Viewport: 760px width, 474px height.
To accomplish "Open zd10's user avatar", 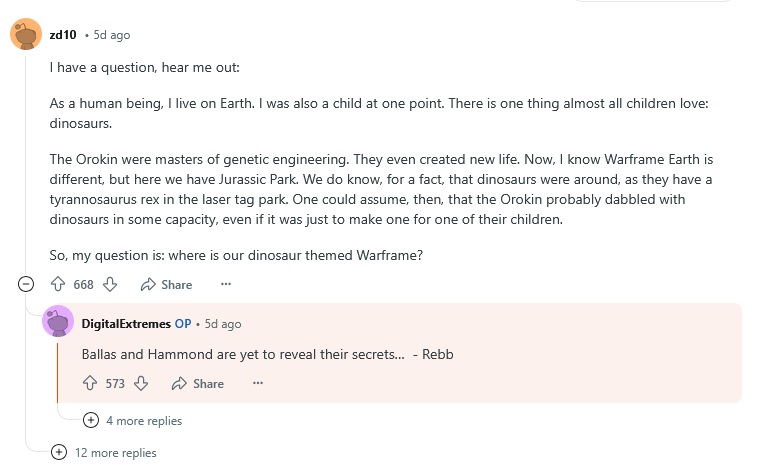I will point(26,34).
